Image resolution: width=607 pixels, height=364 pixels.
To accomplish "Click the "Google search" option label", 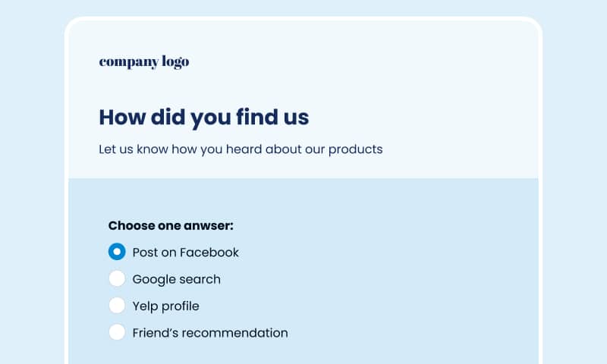I will (x=177, y=279).
